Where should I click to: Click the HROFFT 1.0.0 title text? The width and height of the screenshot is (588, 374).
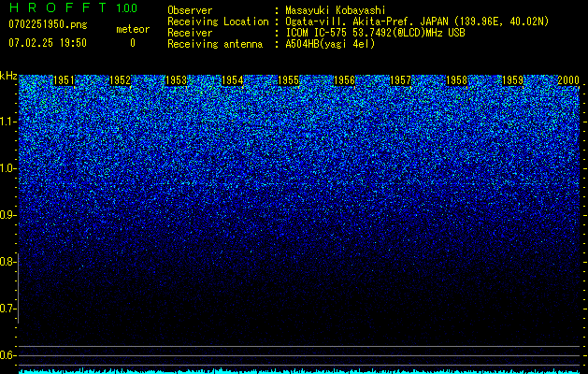pyautogui.click(x=73, y=7)
